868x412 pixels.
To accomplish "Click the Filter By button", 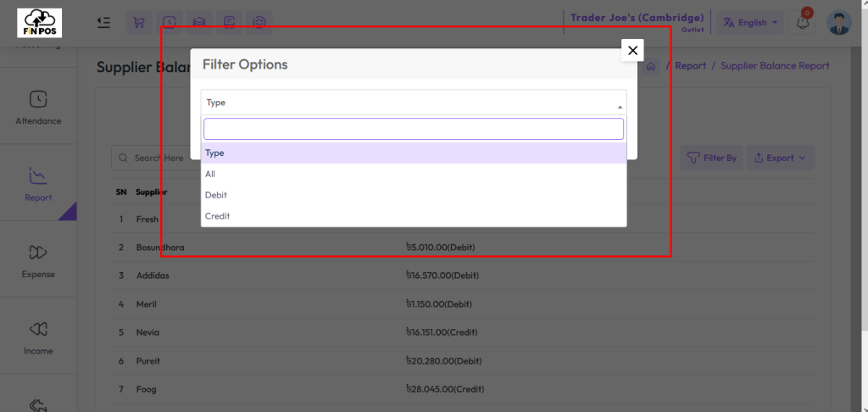I will 712,158.
